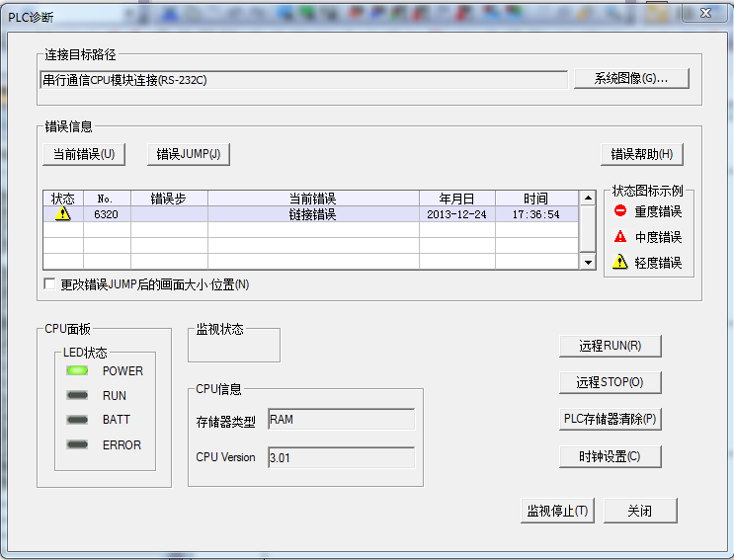Click the 当前错误 column header
The height and width of the screenshot is (560, 734).
point(313,199)
